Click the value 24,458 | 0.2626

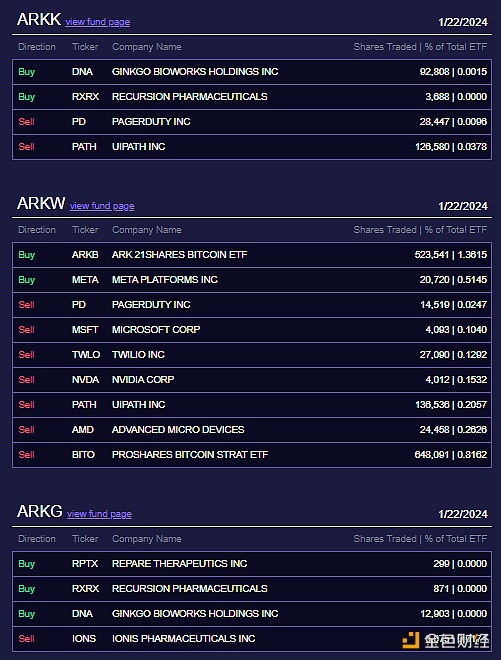click(x=453, y=430)
